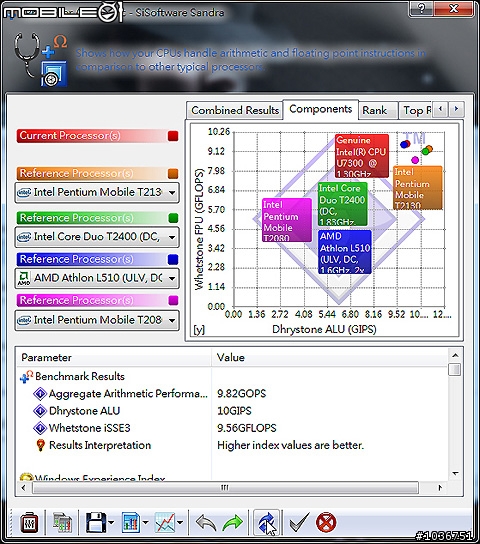Expand the bar chart icon's dropdown arrow

pos(145,522)
